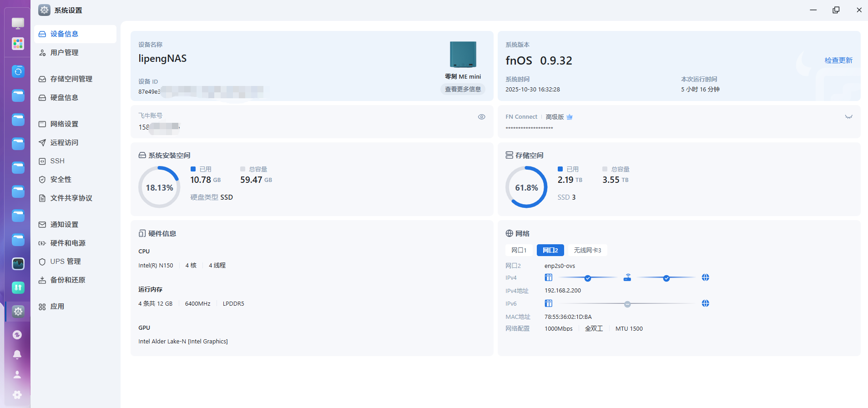Open 通知设置 in the sidebar
The height and width of the screenshot is (408, 868).
click(x=75, y=225)
